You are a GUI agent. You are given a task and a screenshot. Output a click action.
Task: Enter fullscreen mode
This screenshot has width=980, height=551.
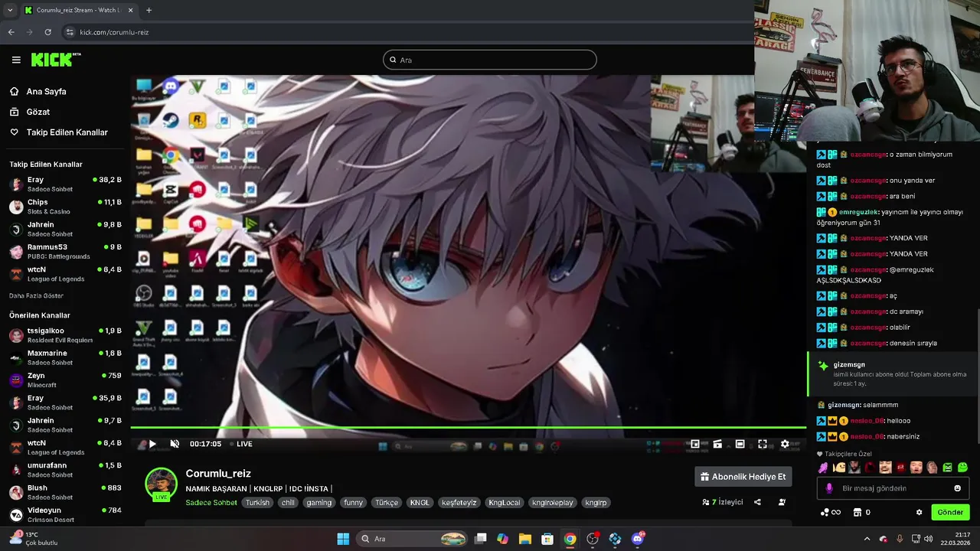point(763,444)
